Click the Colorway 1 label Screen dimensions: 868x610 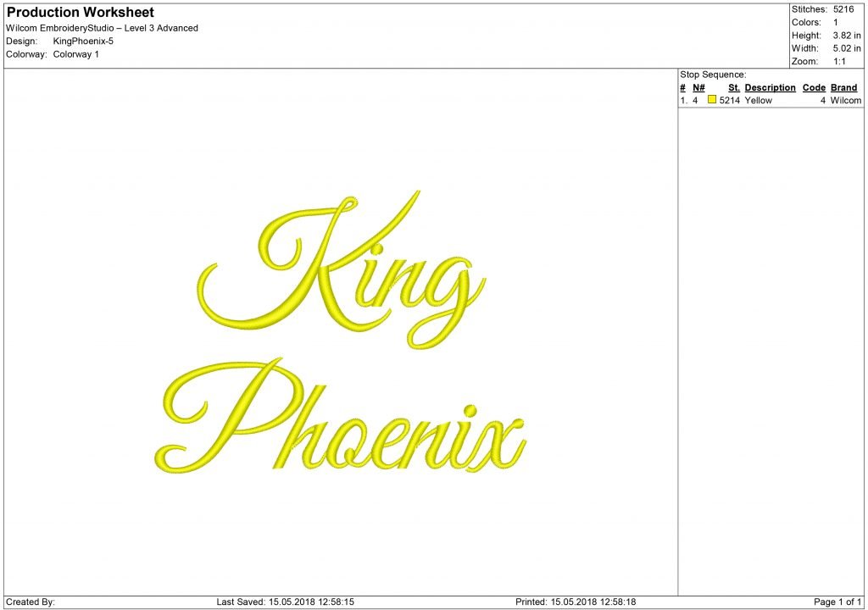click(75, 53)
